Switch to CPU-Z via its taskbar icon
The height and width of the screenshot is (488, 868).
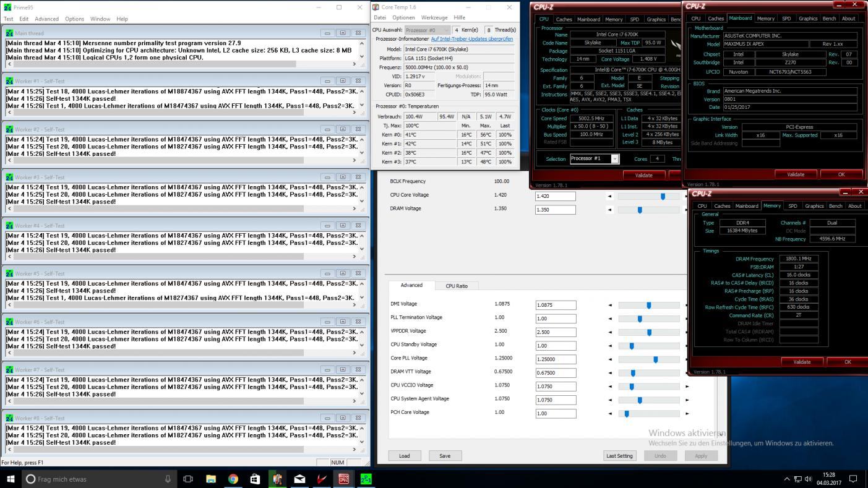coord(343,479)
